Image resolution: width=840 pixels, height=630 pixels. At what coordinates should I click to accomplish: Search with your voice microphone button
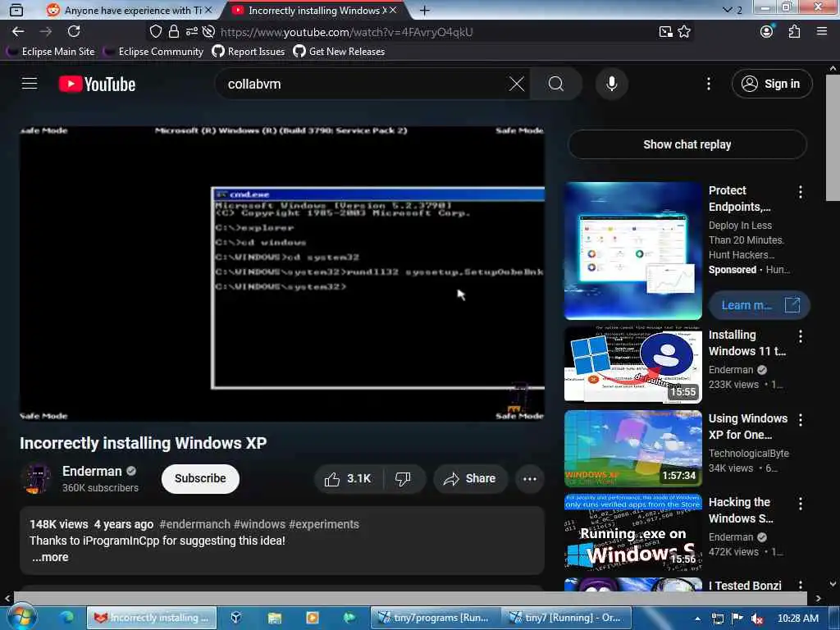tap(612, 84)
